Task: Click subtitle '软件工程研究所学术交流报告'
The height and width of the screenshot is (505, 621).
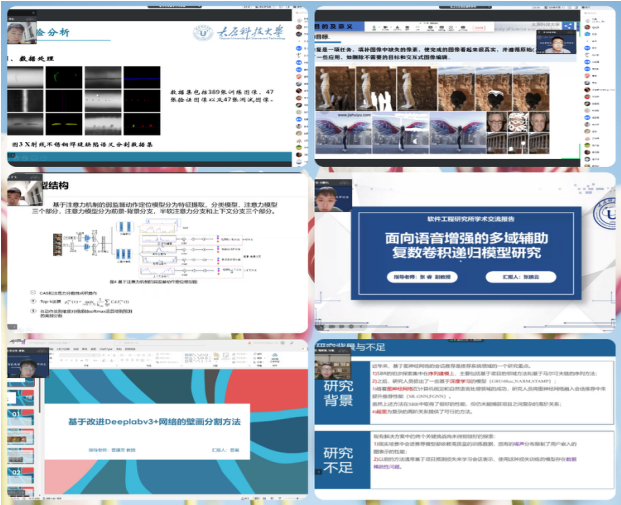Action: 471,219
